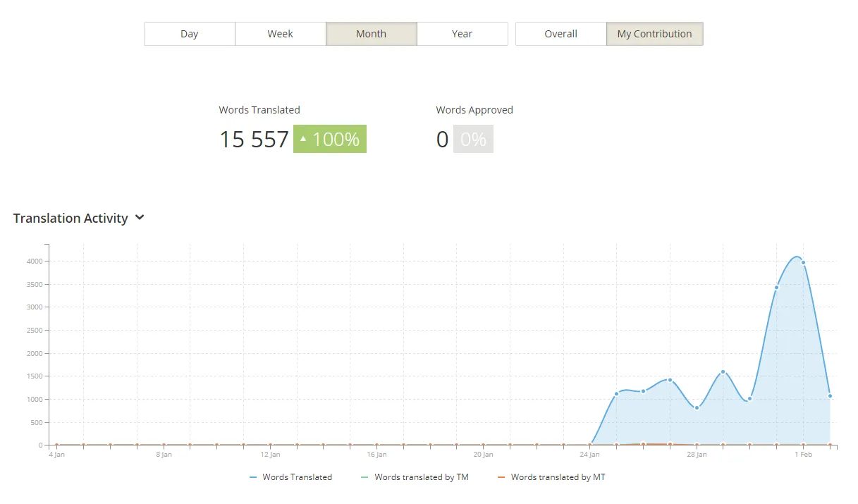858x504 pixels.
Task: Show Overall statistics
Action: (x=560, y=34)
